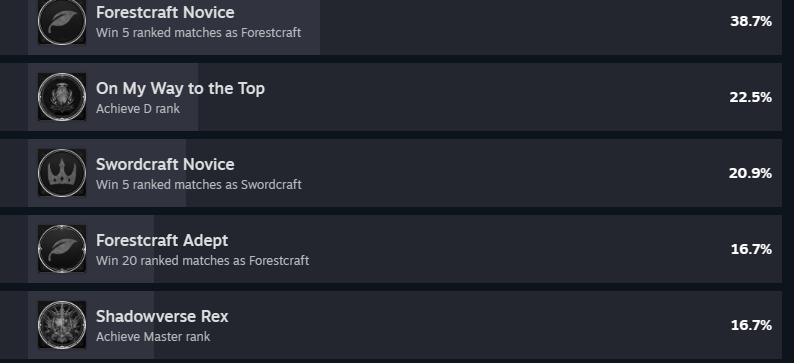Click the "Achieve D rank" description
The height and width of the screenshot is (363, 794).
pos(138,109)
